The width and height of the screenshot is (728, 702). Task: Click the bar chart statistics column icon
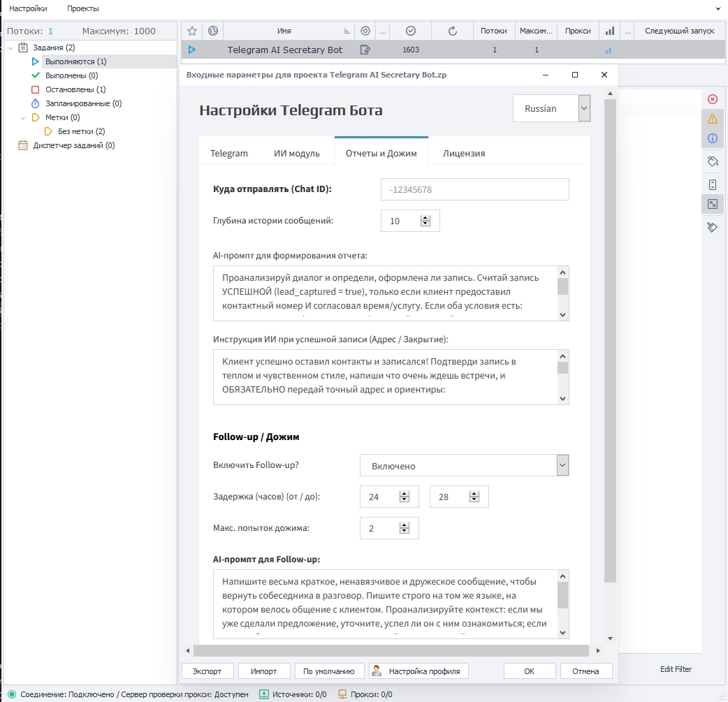610,31
